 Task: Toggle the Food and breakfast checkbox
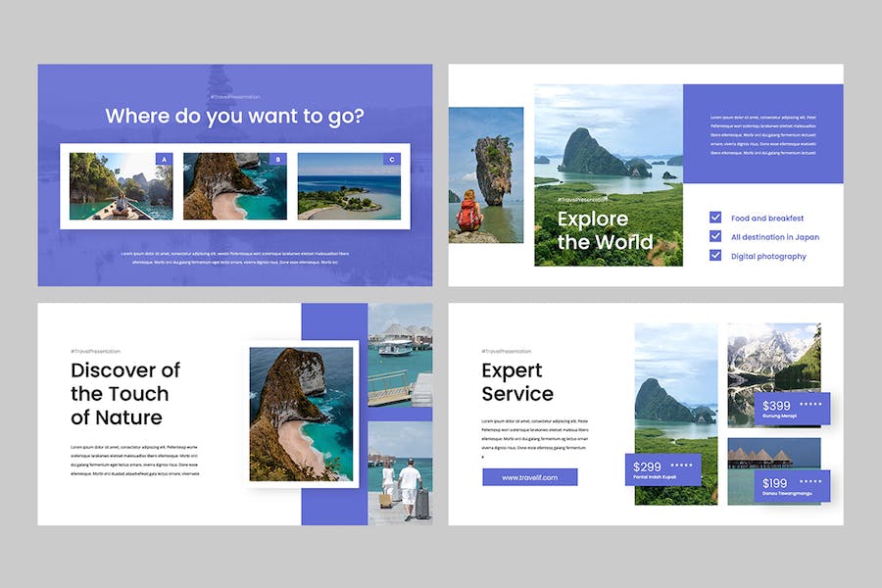click(x=715, y=218)
